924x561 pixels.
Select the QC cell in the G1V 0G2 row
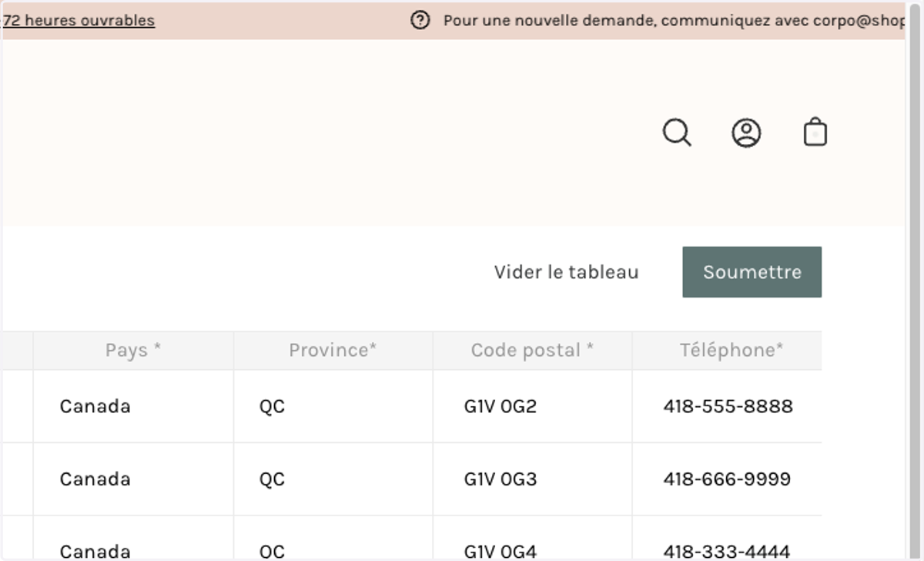333,406
